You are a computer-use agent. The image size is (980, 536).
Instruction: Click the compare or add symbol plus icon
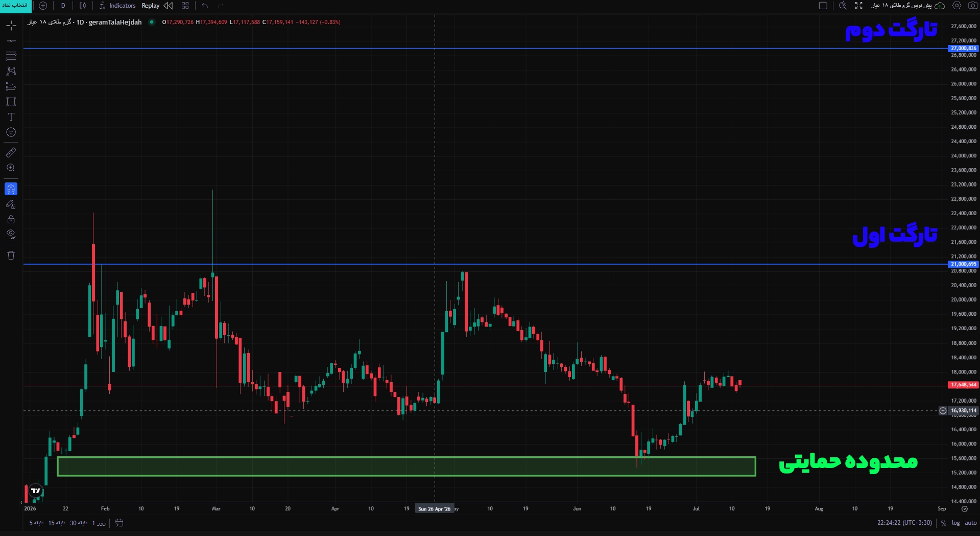pyautogui.click(x=43, y=6)
